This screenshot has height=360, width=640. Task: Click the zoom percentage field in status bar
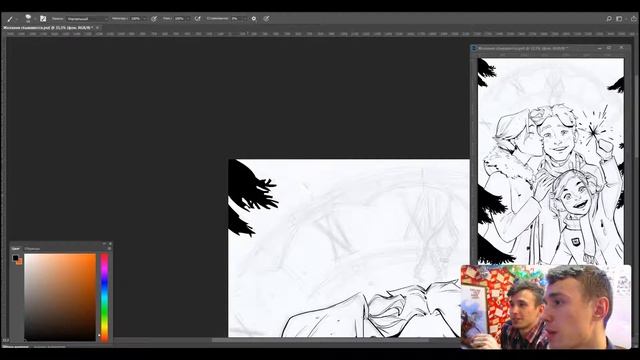pos(6,340)
